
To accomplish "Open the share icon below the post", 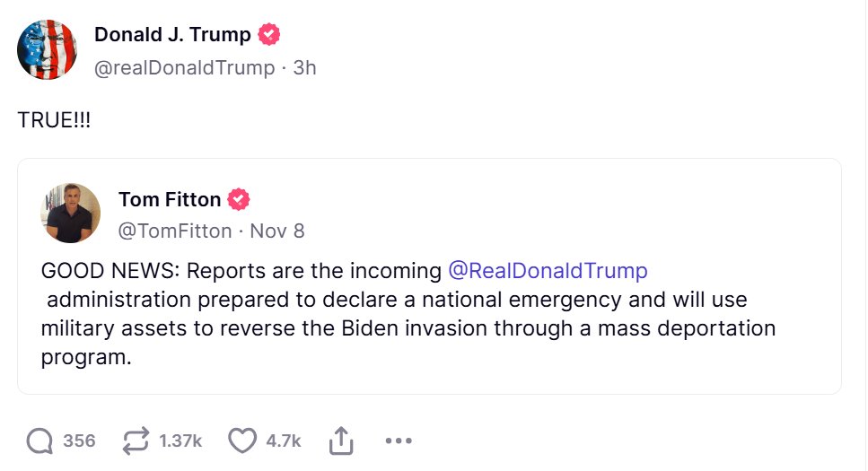I will [x=340, y=440].
